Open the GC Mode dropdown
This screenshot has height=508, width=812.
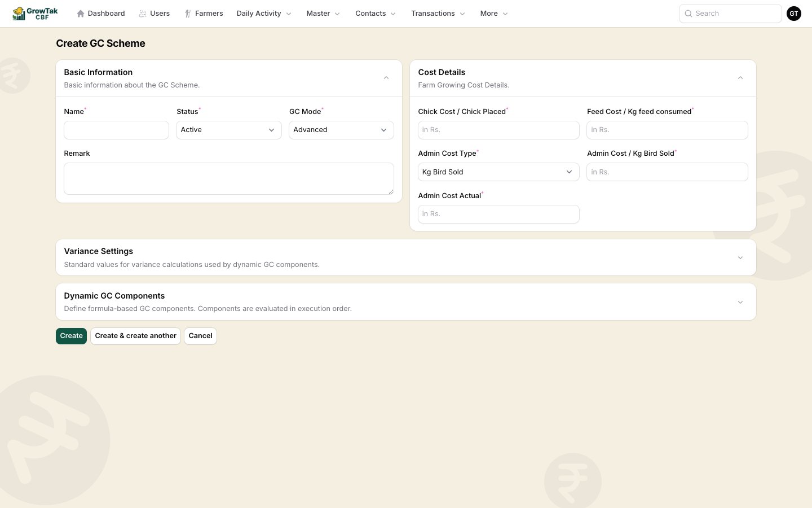(x=341, y=130)
